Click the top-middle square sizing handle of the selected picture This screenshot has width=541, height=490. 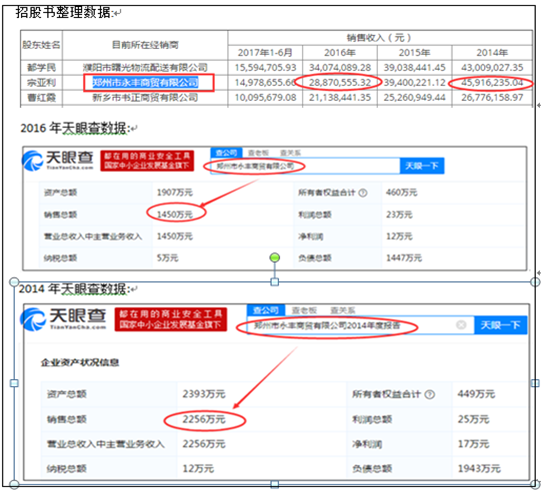(275, 282)
